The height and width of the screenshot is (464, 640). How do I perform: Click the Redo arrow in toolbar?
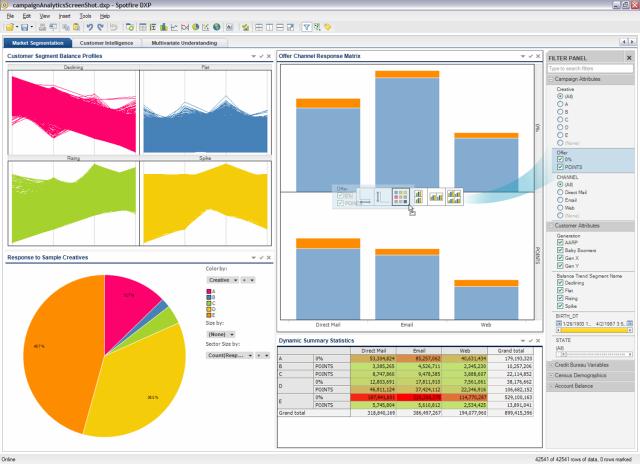click(100, 27)
